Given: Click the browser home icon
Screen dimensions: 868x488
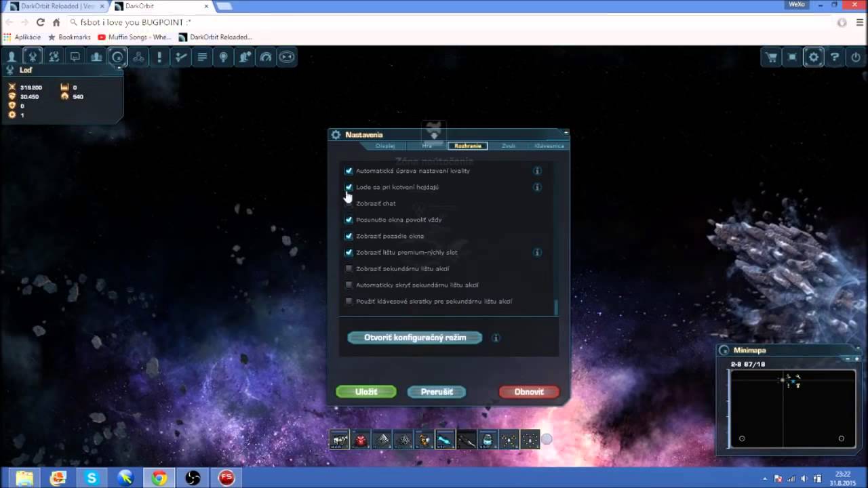Looking at the screenshot, I should pyautogui.click(x=56, y=22).
